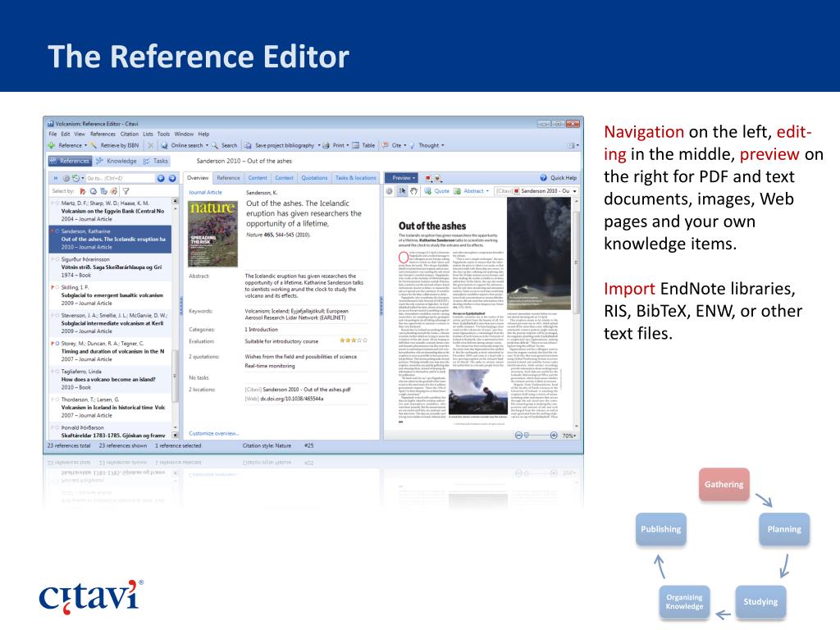Open the File menu
Viewport: 840px width, 630px height.
tap(52, 134)
